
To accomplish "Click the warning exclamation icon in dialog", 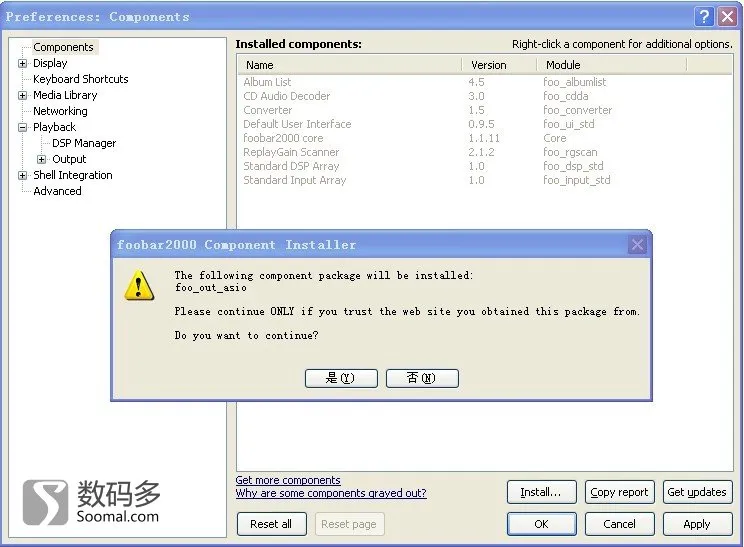I will pyautogui.click(x=139, y=286).
